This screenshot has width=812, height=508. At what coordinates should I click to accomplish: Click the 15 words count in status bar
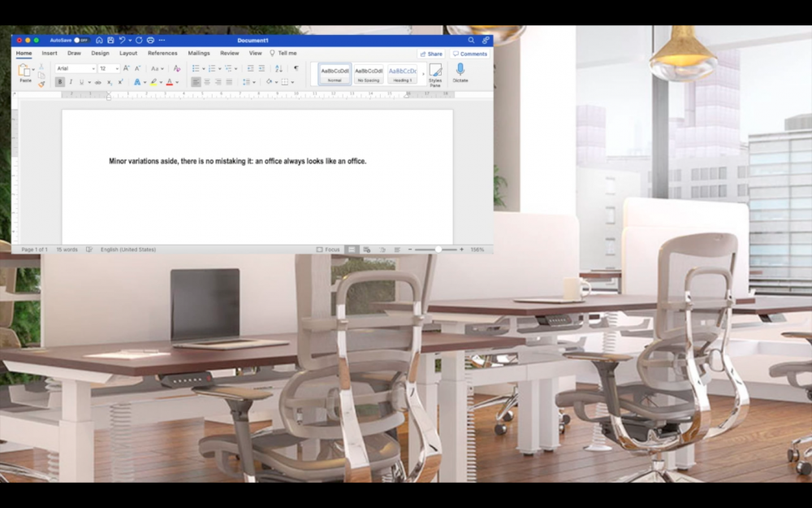point(67,250)
